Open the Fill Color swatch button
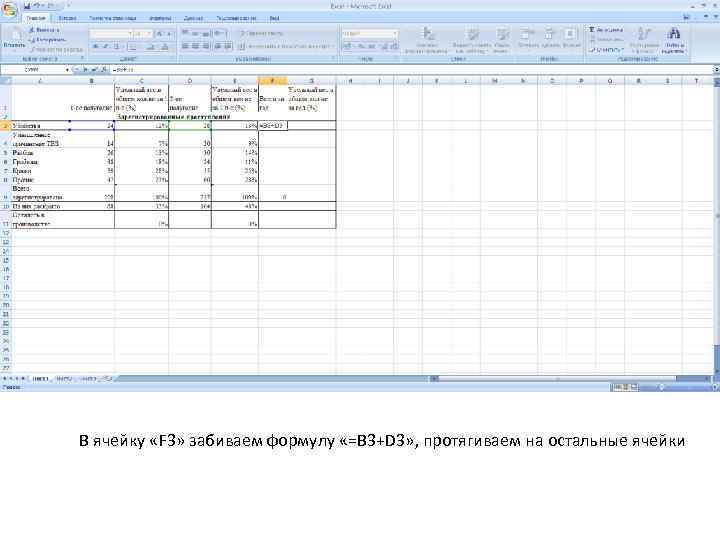The width and height of the screenshot is (720, 540). tap(151, 47)
